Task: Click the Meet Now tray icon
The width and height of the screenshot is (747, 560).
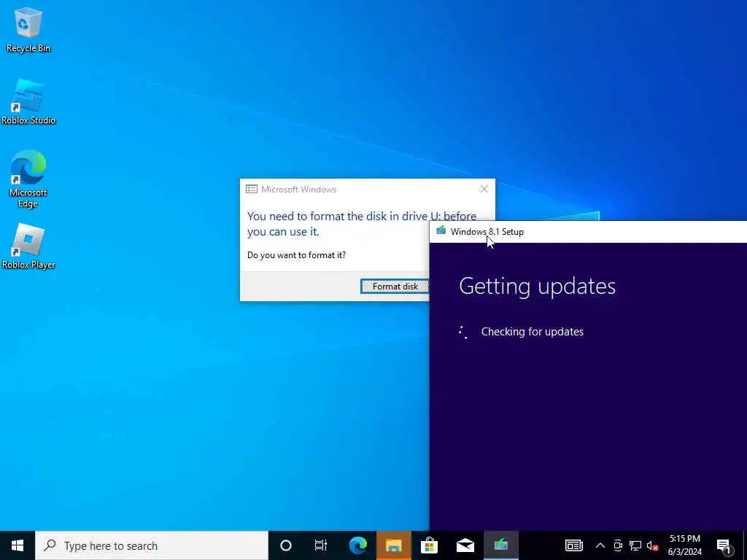Action: point(618,545)
